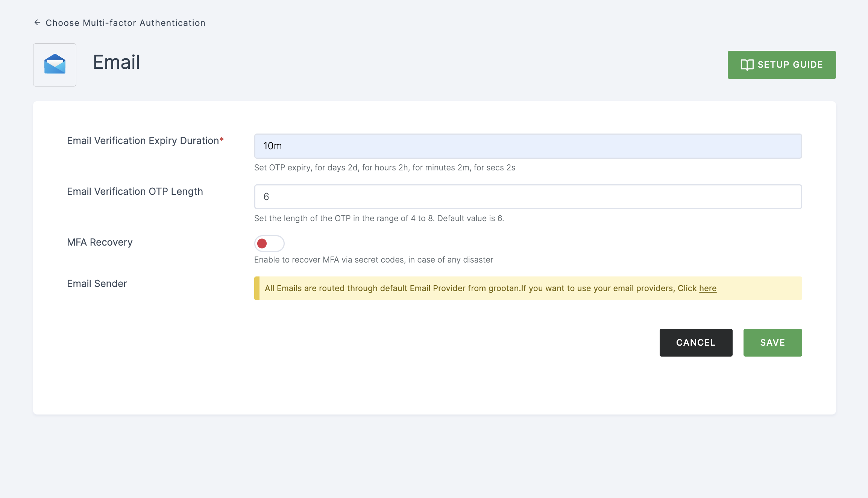Cancel the email MFA changes
868x498 pixels.
tap(696, 343)
